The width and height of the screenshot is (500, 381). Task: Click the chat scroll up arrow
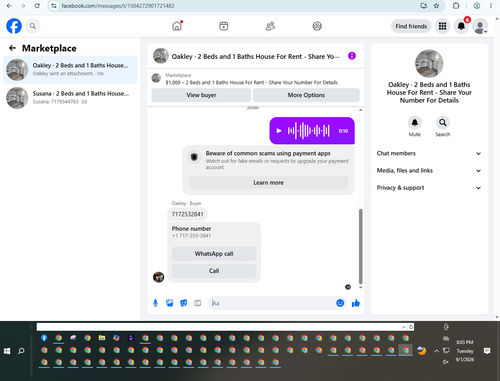click(x=360, y=110)
